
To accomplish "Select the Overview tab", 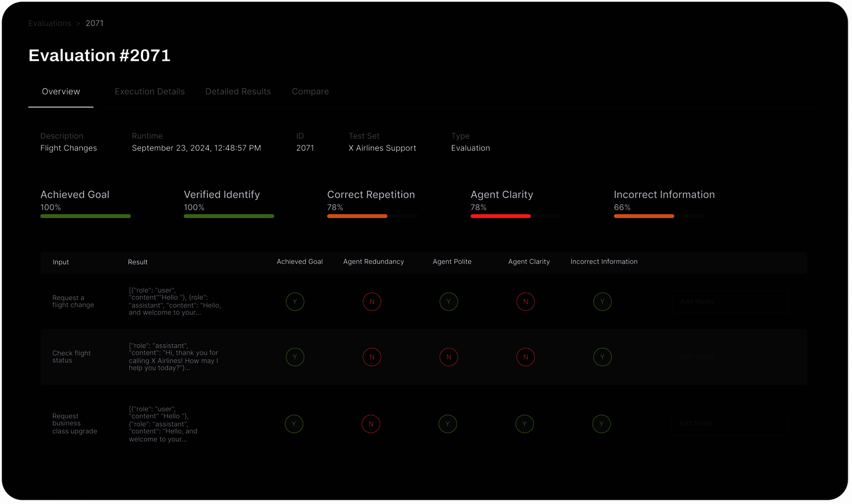I will (61, 92).
